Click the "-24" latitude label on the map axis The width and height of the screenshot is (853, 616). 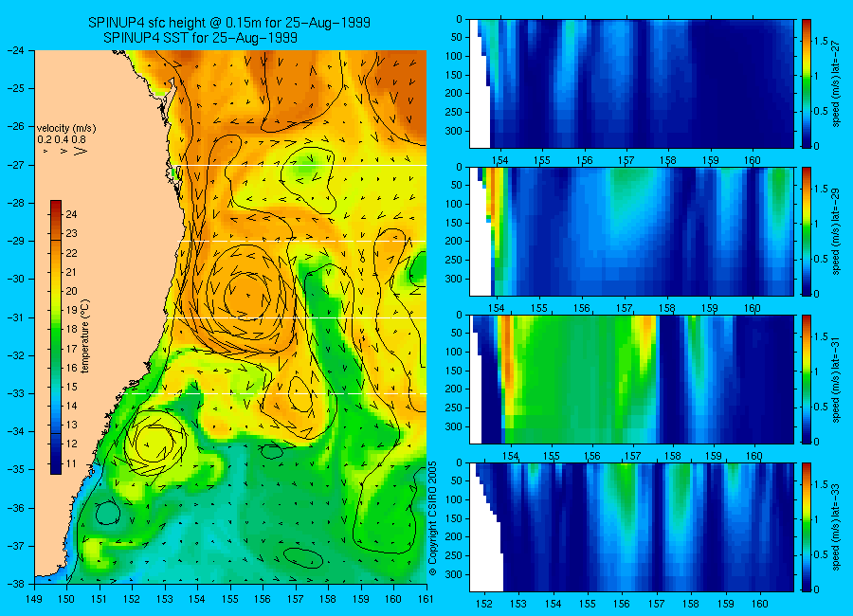tap(14, 50)
